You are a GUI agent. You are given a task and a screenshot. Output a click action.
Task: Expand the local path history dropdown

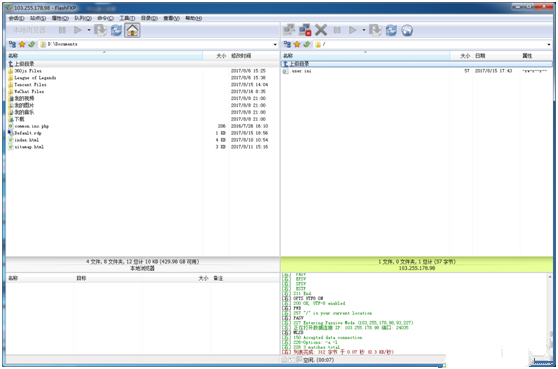click(x=275, y=44)
